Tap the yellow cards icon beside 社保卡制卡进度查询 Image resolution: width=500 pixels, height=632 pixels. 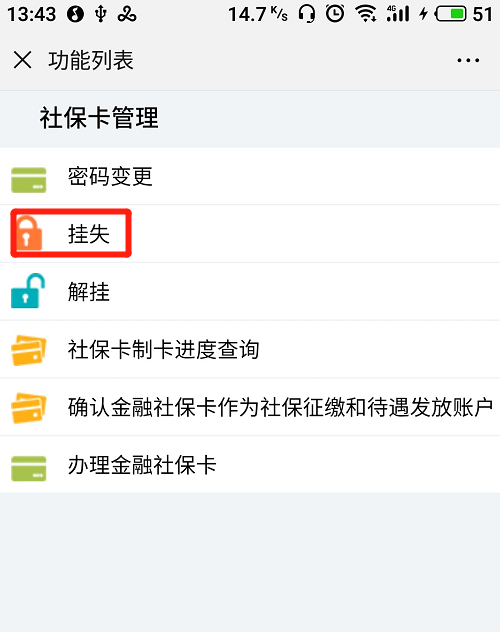click(29, 350)
